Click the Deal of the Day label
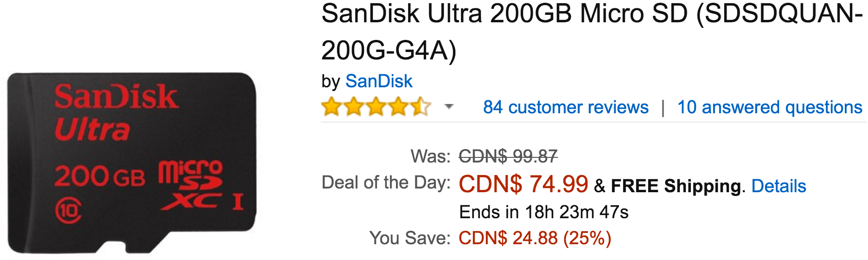 [x=386, y=182]
